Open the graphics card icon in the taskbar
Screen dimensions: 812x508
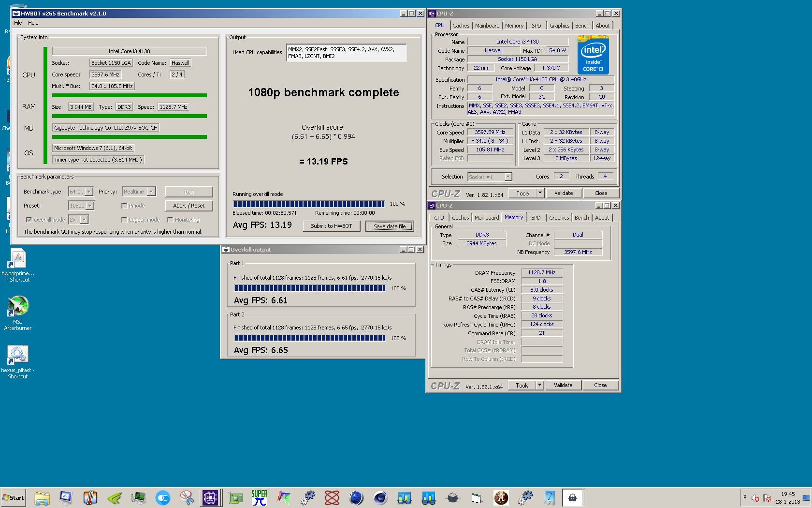click(235, 497)
